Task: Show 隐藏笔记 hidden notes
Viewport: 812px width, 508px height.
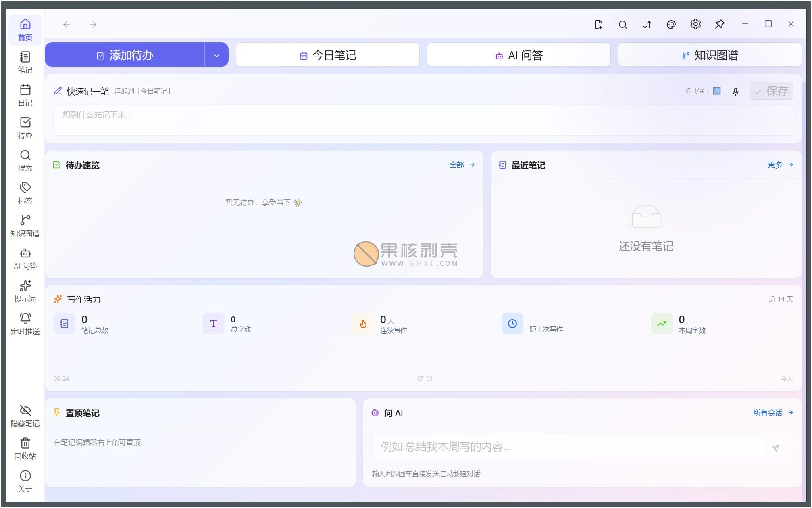Action: [25, 416]
